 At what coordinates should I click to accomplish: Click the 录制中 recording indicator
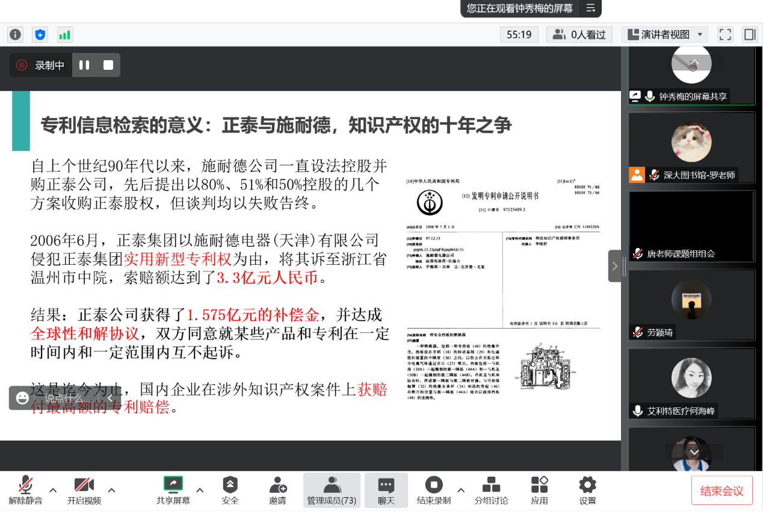tap(40, 65)
